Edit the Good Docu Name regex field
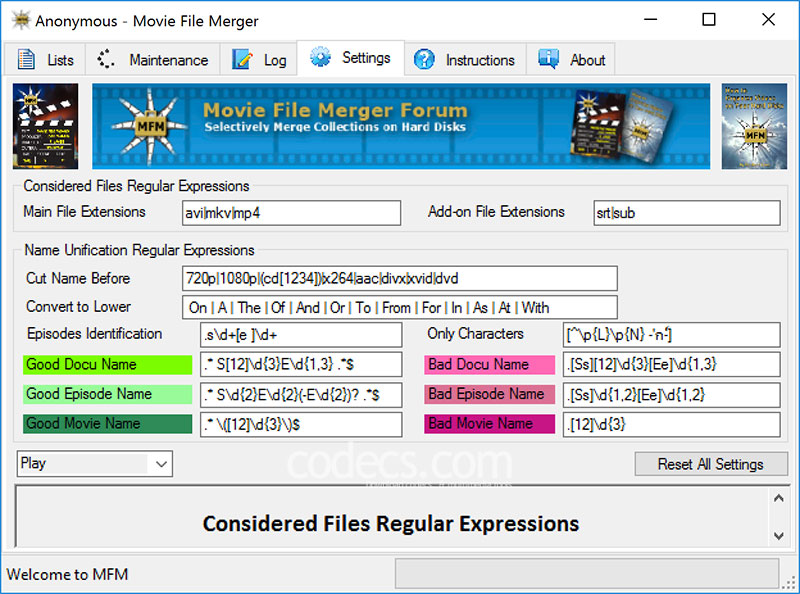The height and width of the screenshot is (594, 800). point(301,364)
